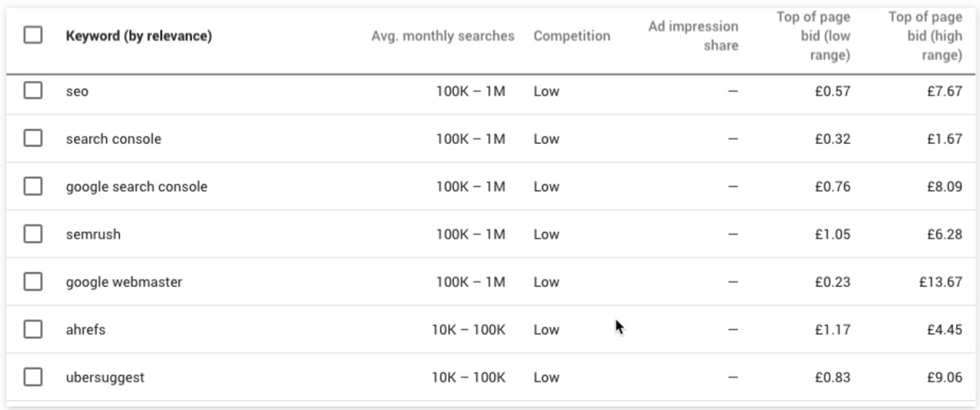
Task: Tick the checkbox for 'seo' keyword
Action: tap(33, 91)
